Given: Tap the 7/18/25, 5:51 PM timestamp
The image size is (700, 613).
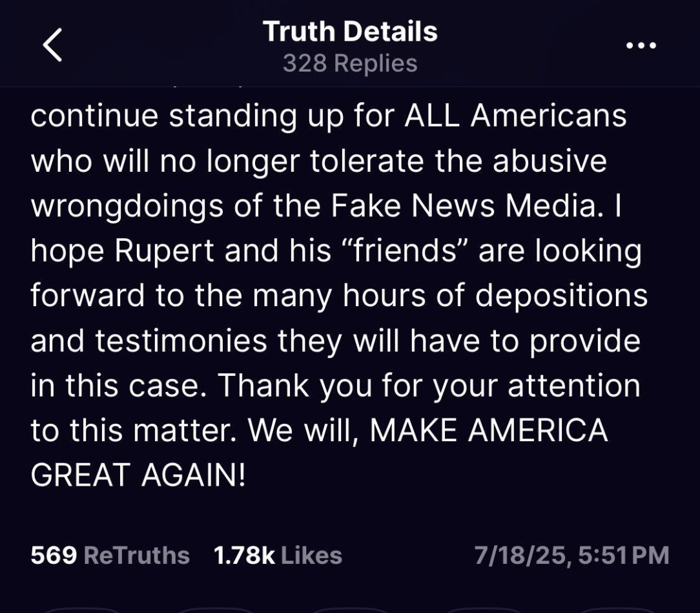Looking at the screenshot, I should [x=572, y=556].
